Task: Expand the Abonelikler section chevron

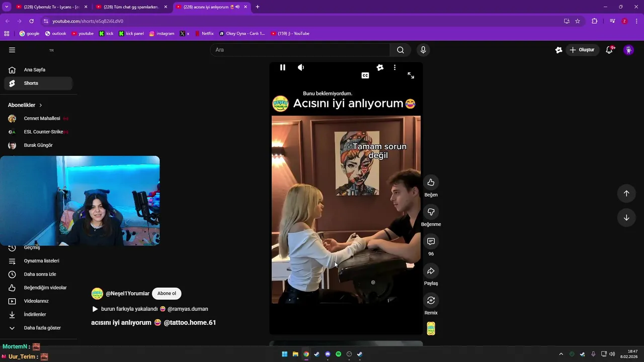Action: click(40, 105)
